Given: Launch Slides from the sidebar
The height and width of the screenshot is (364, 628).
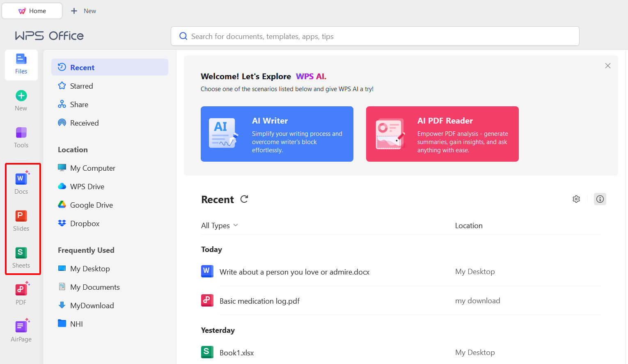Looking at the screenshot, I should (x=21, y=220).
